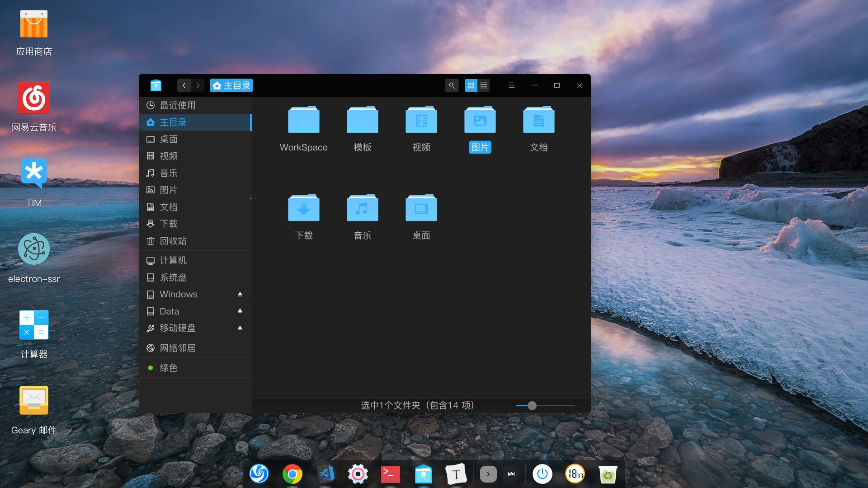Eject the 移动硬盘 drive
The width and height of the screenshot is (868, 488).
(x=240, y=328)
